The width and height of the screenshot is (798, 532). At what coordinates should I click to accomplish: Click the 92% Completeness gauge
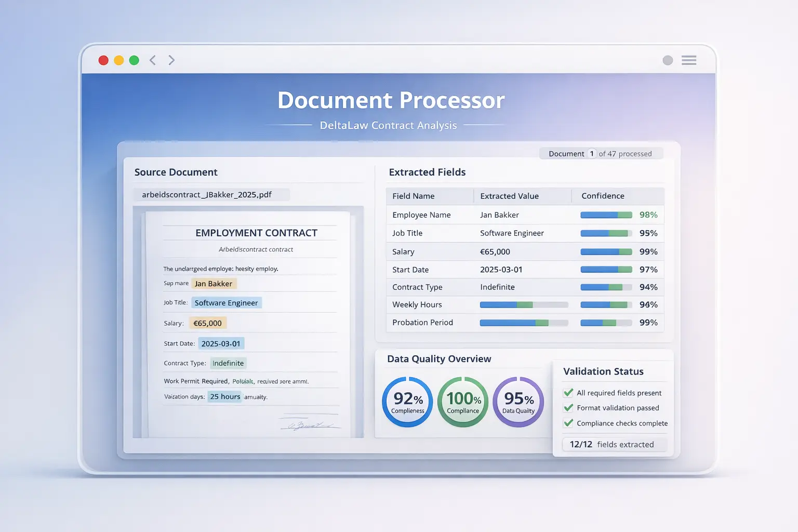tap(407, 402)
